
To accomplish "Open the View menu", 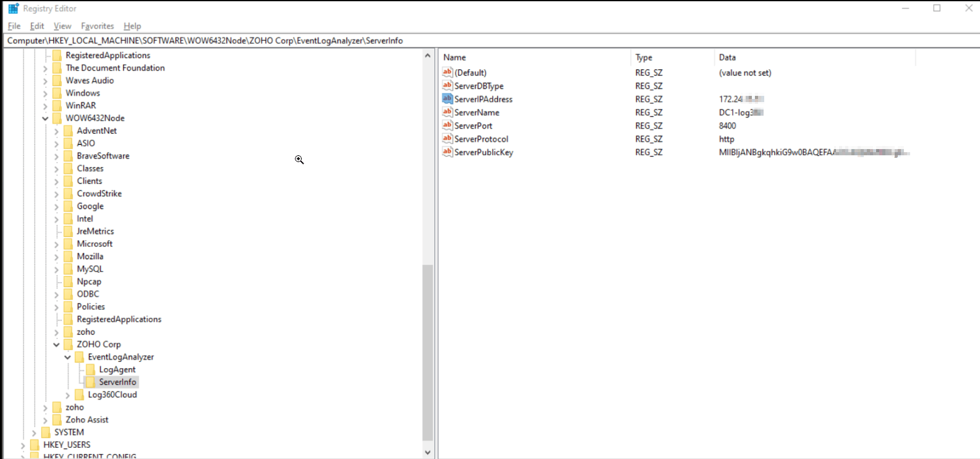I will [x=62, y=26].
